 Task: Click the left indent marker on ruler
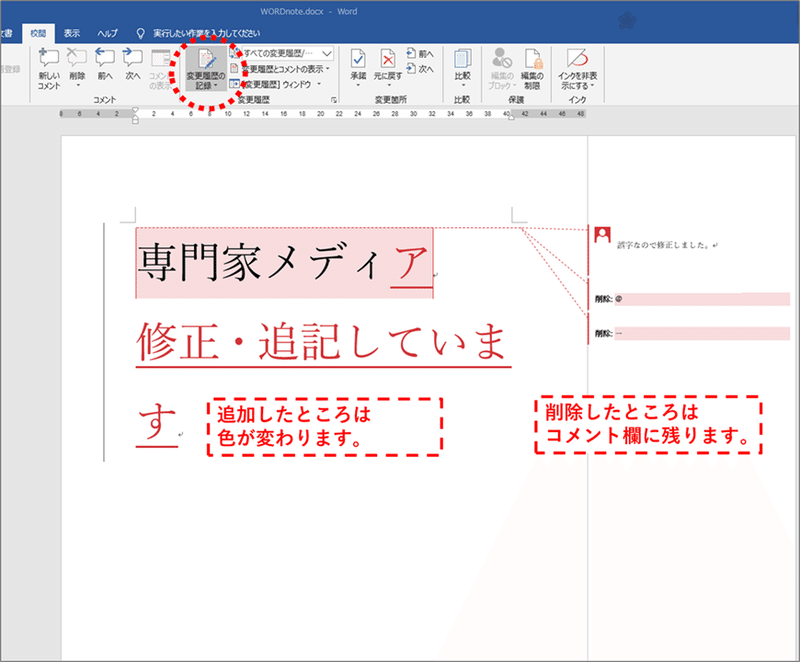135,115
